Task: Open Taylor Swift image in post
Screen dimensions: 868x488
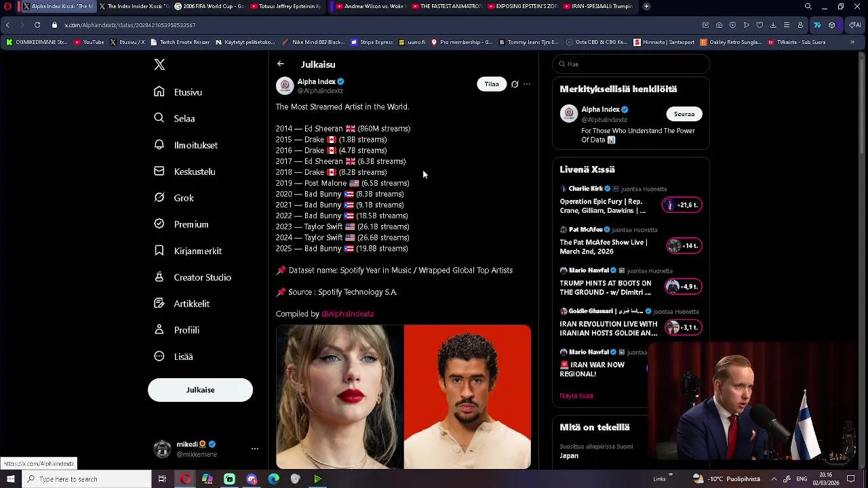Action: point(339,396)
